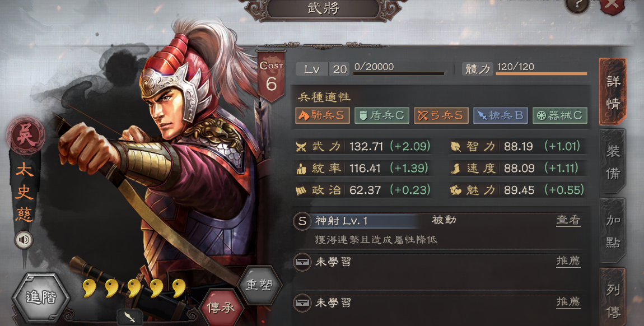The width and height of the screenshot is (644, 326).
Task: Click the 吳 faction emblem
Action: pos(25,136)
